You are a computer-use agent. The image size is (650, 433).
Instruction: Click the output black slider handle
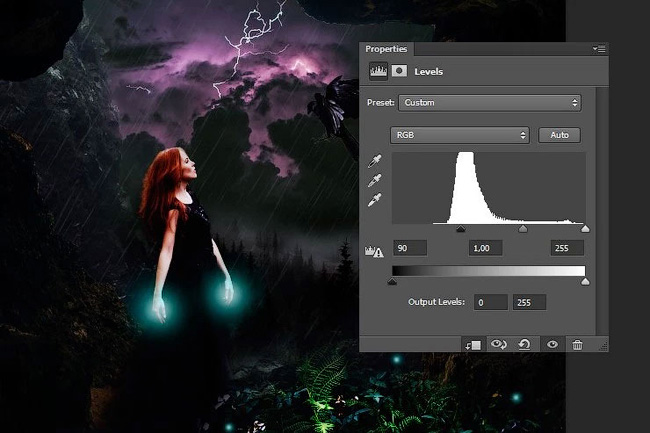click(392, 282)
